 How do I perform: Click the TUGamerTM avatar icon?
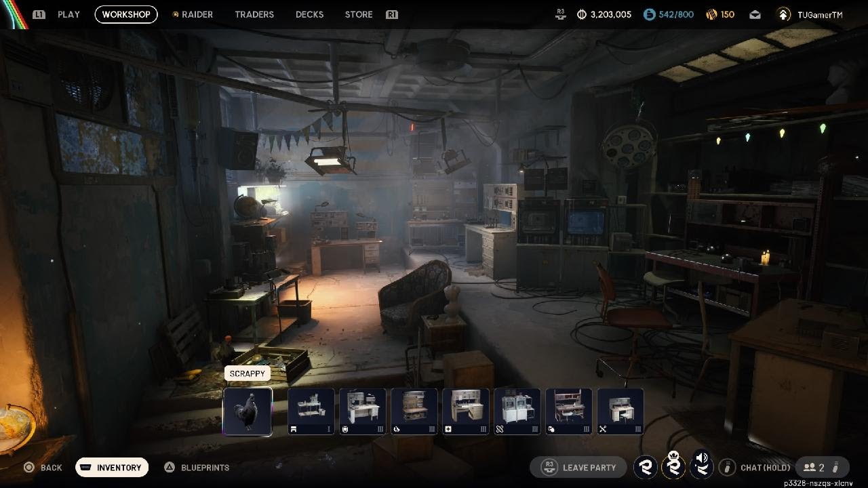click(783, 14)
